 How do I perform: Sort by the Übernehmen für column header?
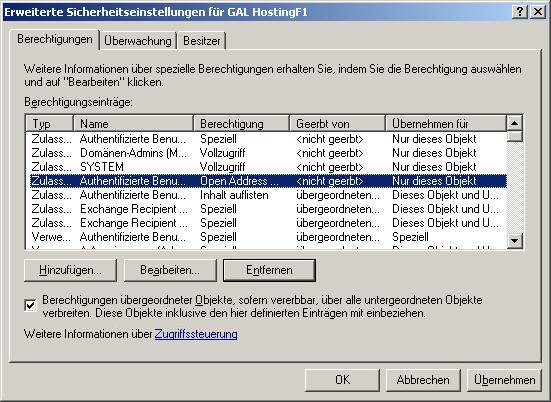[x=446, y=123]
